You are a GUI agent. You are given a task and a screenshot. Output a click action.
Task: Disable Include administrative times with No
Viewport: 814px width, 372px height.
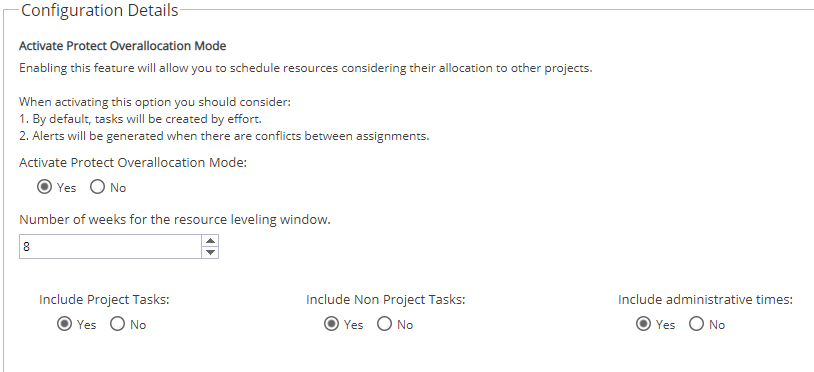click(x=697, y=324)
